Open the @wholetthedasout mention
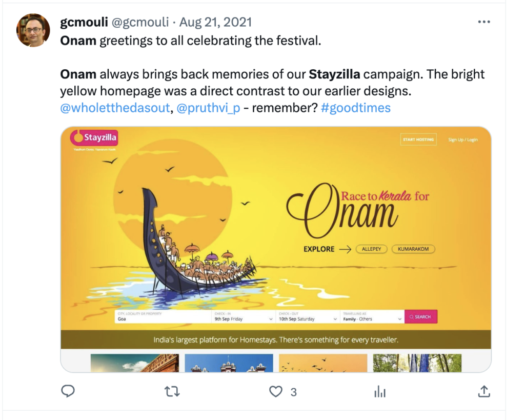The width and height of the screenshot is (525, 420). point(115,108)
